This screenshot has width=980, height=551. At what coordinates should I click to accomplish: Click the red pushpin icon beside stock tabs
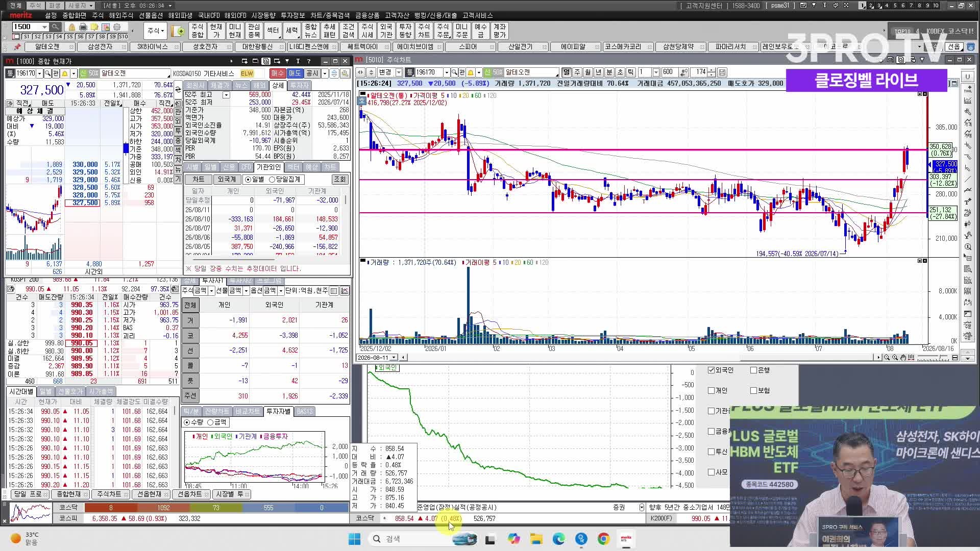tap(17, 46)
